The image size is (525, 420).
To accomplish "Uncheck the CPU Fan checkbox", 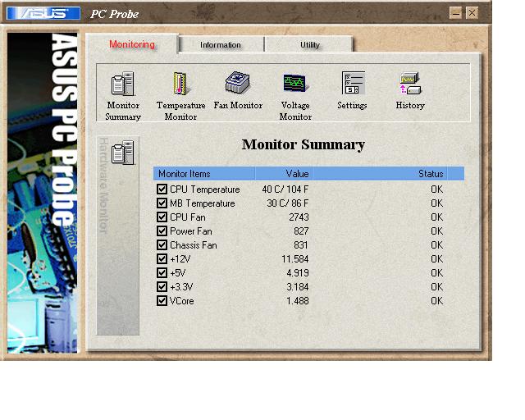I will (x=162, y=217).
